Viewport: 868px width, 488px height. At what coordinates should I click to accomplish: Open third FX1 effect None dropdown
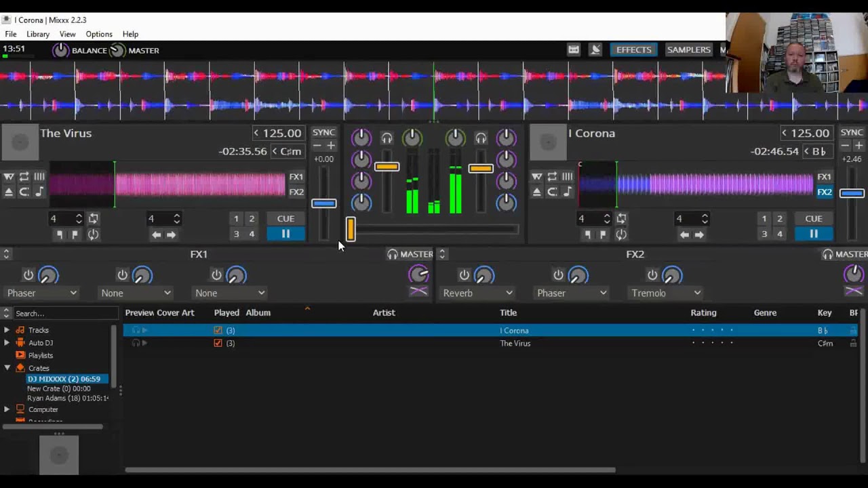[x=230, y=293]
